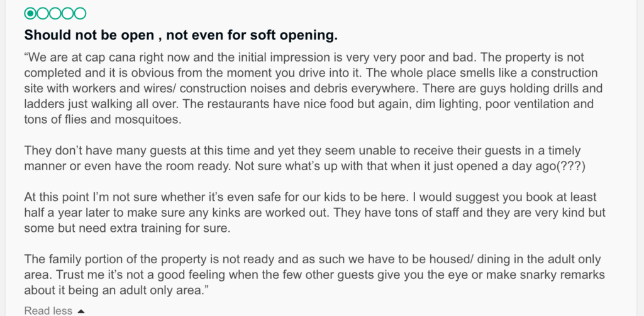Click paragraph starting 'The family portion'
644x316 pixels.
pyautogui.click(x=314, y=275)
